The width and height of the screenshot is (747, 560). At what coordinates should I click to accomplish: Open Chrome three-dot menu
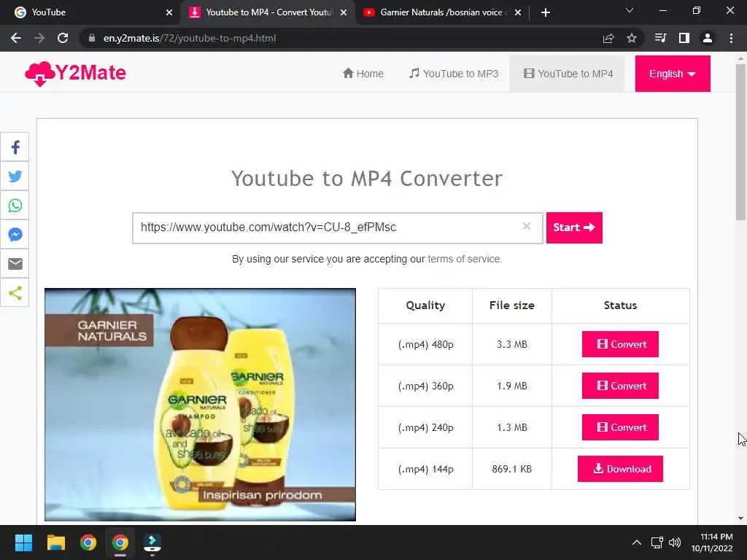(731, 38)
